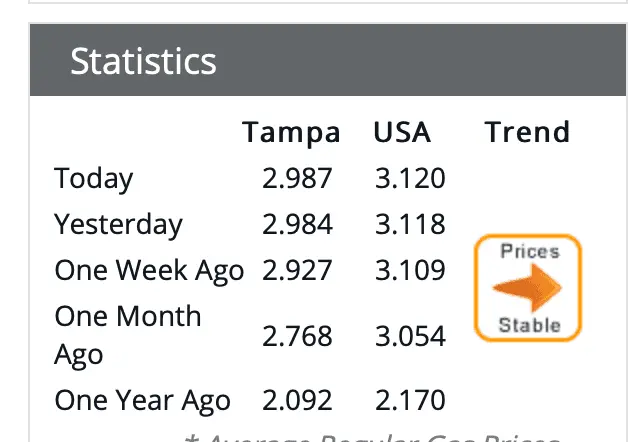628x442 pixels.
Task: Click the Prices Stable trend arrow icon
Action: [x=527, y=288]
